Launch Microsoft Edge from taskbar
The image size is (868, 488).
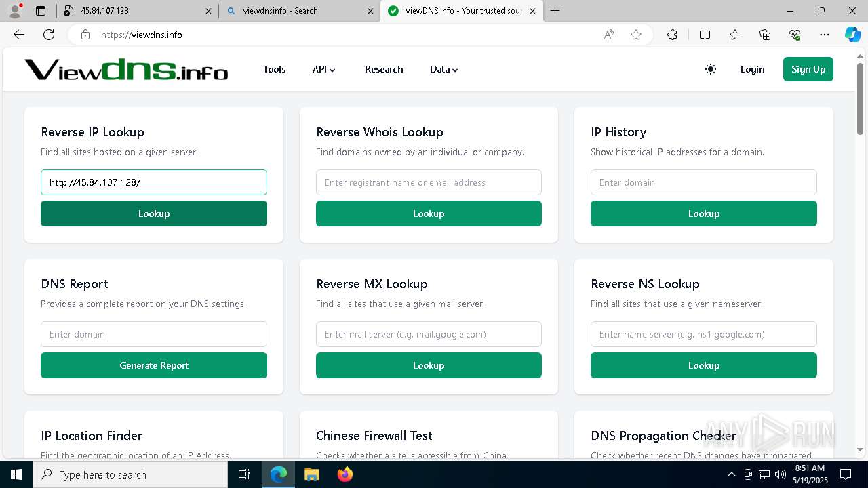pyautogui.click(x=279, y=474)
